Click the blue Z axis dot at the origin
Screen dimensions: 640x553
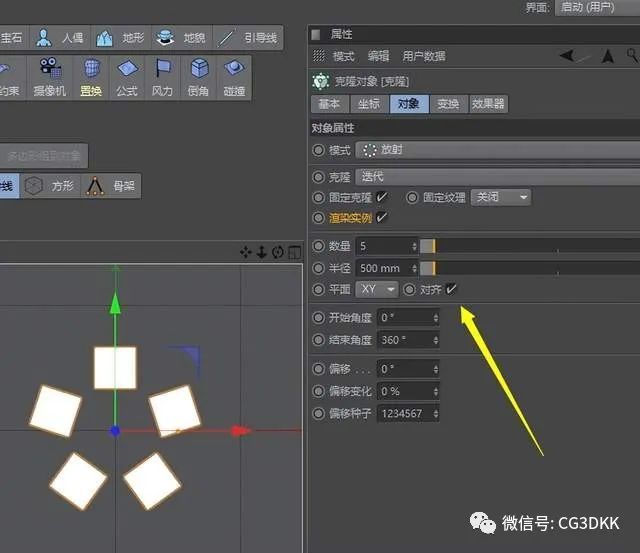click(x=115, y=431)
